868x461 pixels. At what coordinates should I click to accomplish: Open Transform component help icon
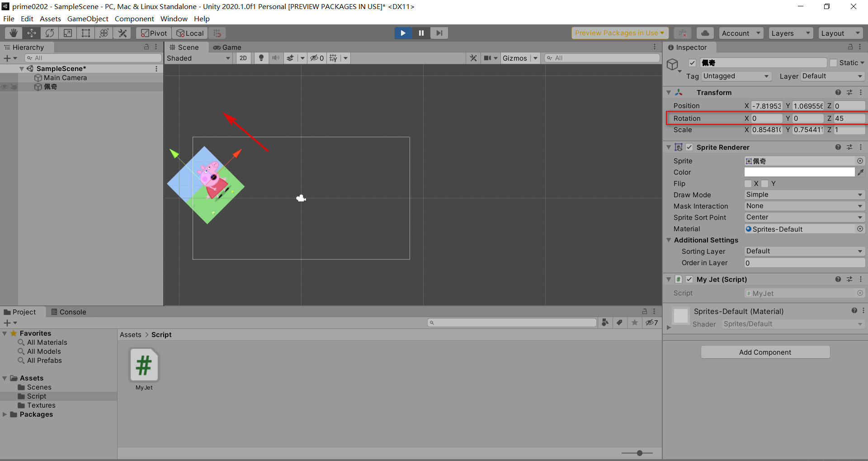coord(838,92)
